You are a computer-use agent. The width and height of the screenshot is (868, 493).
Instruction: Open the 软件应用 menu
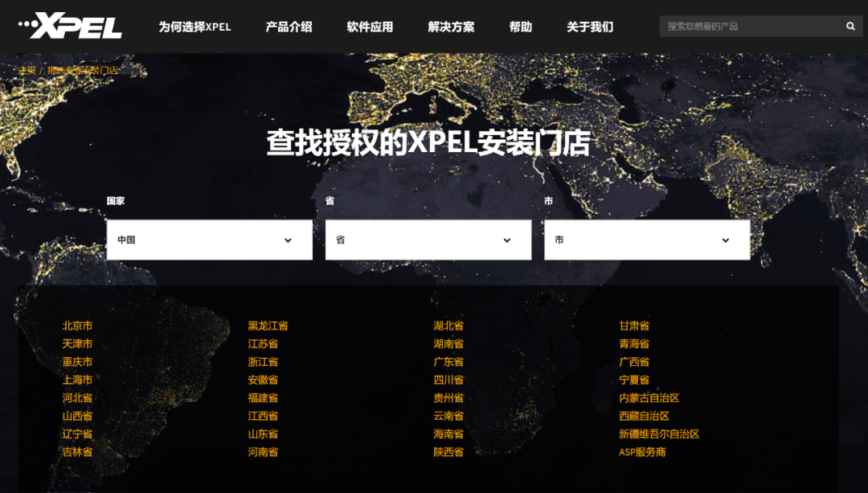(370, 27)
